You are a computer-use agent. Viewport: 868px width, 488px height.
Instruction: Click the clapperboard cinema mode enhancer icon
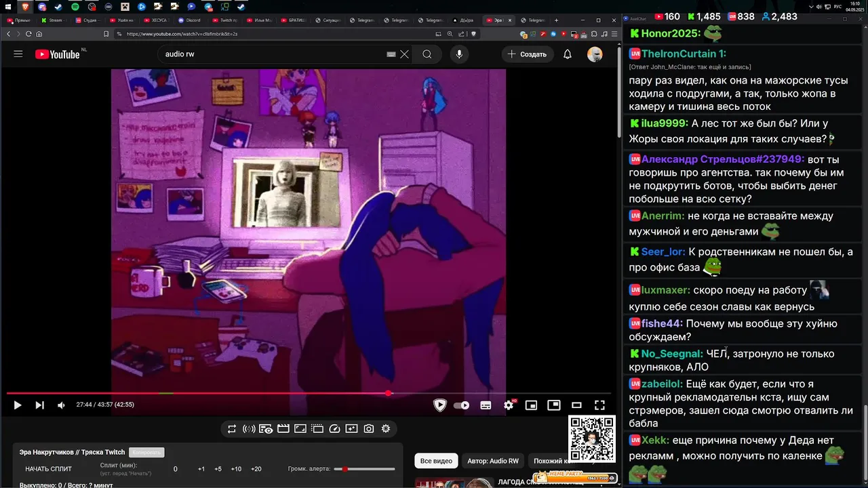point(283,428)
